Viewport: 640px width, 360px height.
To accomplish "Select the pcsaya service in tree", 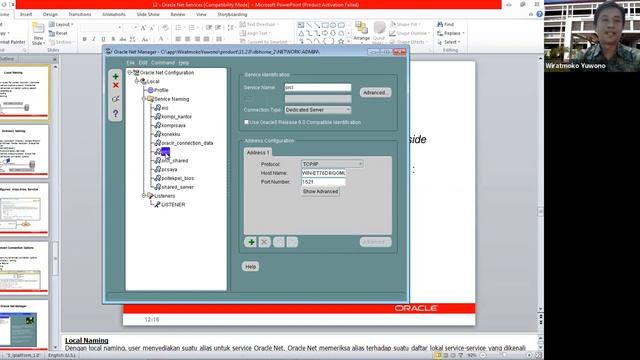I will (x=169, y=169).
